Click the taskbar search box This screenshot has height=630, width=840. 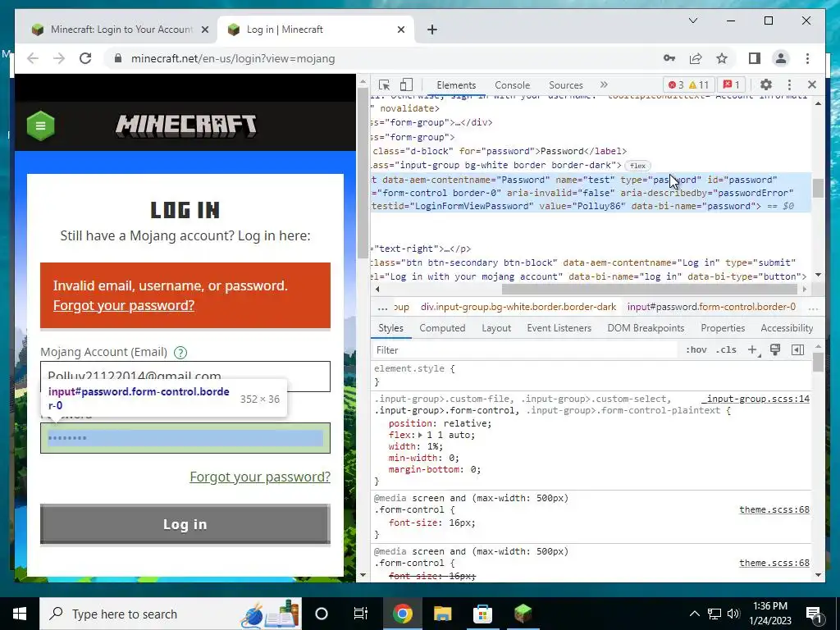point(171,614)
